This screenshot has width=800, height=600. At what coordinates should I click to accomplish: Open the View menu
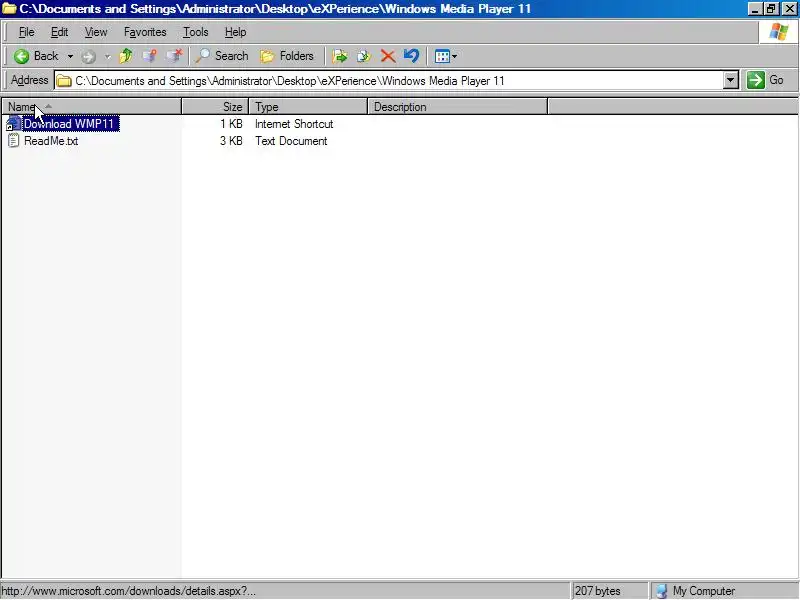pos(96,32)
